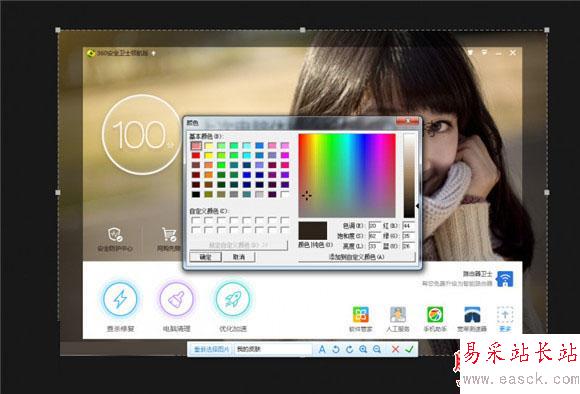Confirm with the green checkmark icon
Screen dimensions: 580x394
[409, 349]
